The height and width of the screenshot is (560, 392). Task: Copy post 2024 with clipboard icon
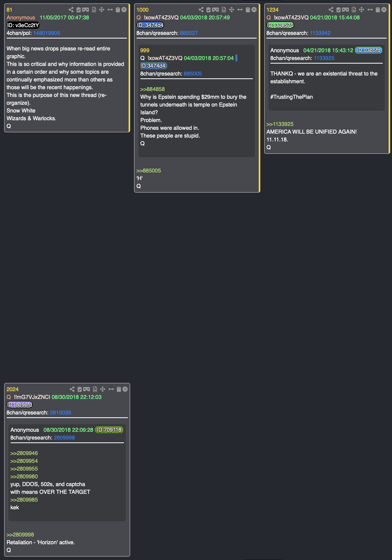(x=119, y=389)
